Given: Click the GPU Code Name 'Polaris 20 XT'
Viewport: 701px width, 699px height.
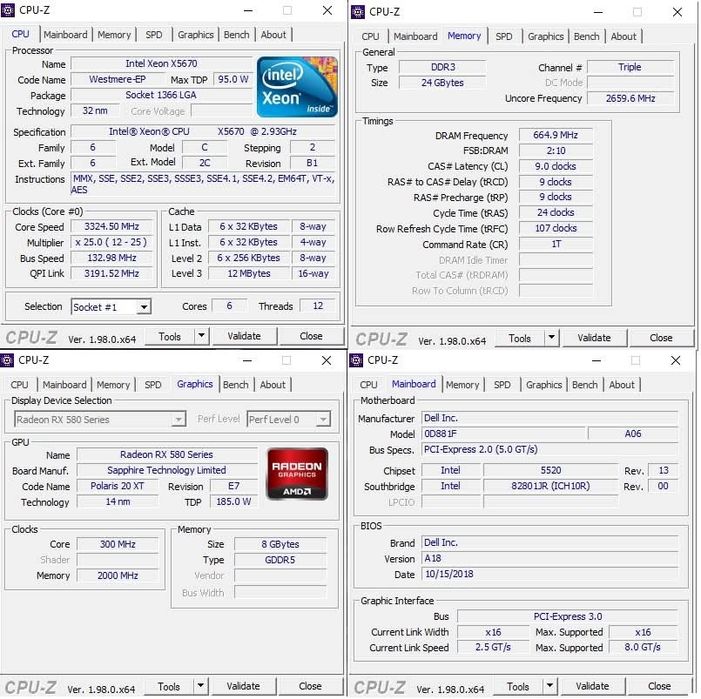Looking at the screenshot, I should pos(118,486).
